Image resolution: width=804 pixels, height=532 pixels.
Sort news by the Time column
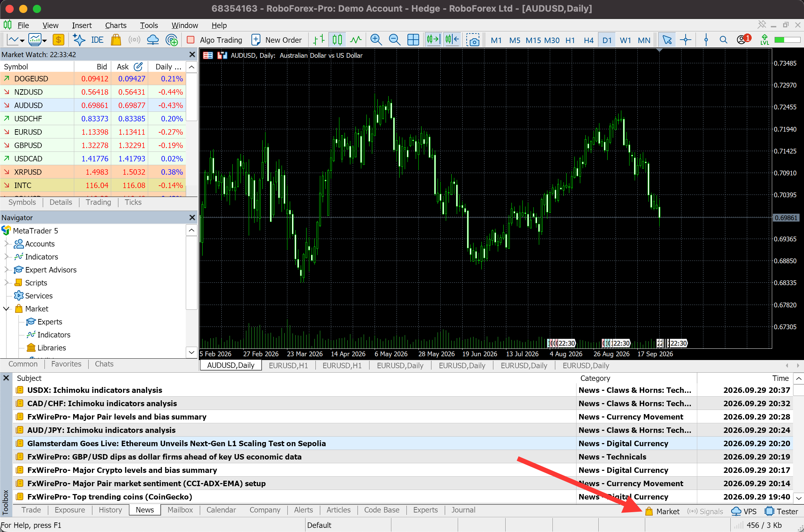(x=780, y=378)
